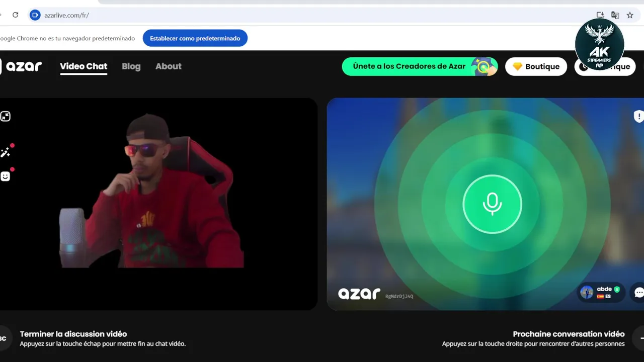Open the Boutique button with gem icon

point(536,66)
